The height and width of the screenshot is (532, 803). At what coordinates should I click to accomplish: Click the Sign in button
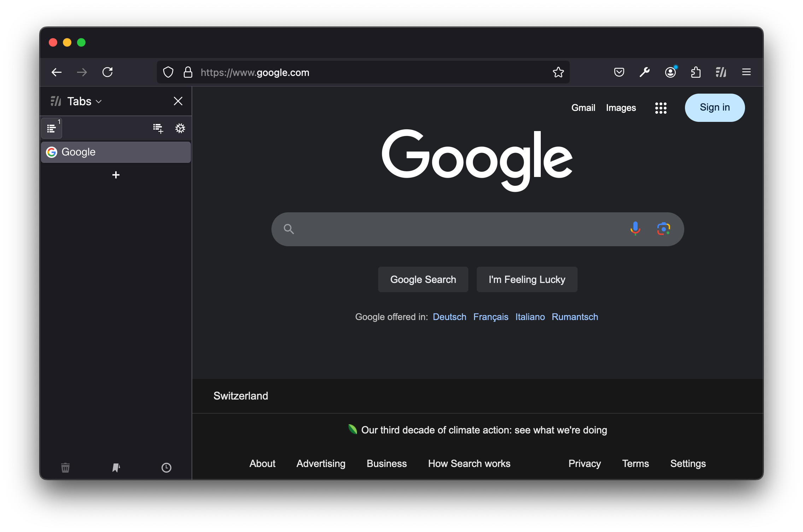click(714, 107)
